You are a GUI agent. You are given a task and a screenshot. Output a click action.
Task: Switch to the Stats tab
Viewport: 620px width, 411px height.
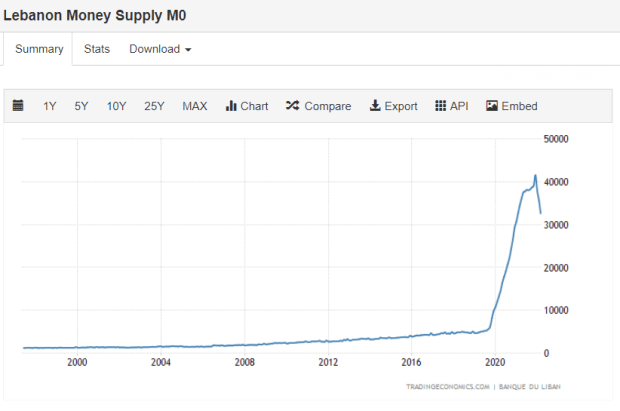click(97, 49)
